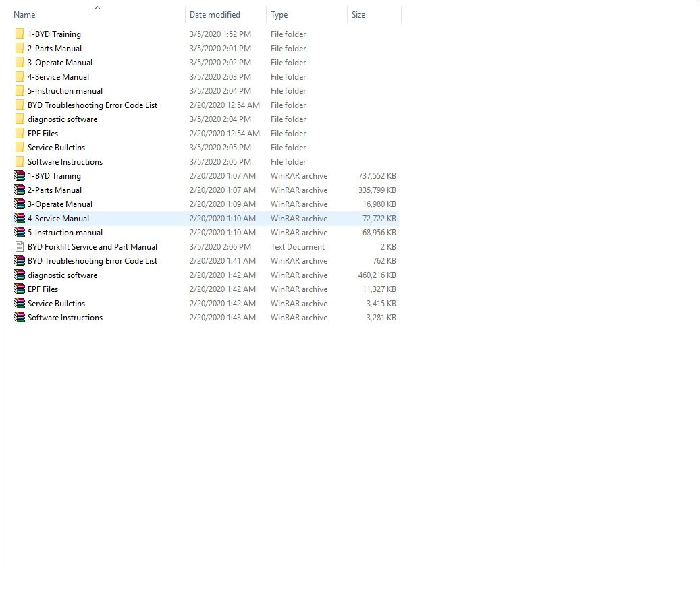
Task: Click the 460,216 KB size value
Action: 377,275
